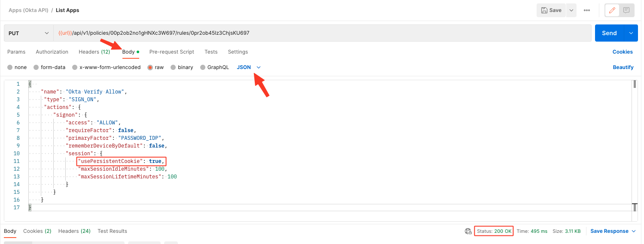
Task: Click the request URL input field
Action: pos(322,33)
